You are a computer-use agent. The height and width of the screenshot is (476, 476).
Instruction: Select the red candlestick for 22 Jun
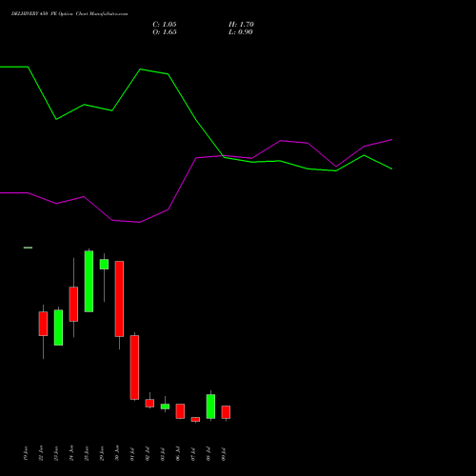tap(43, 324)
